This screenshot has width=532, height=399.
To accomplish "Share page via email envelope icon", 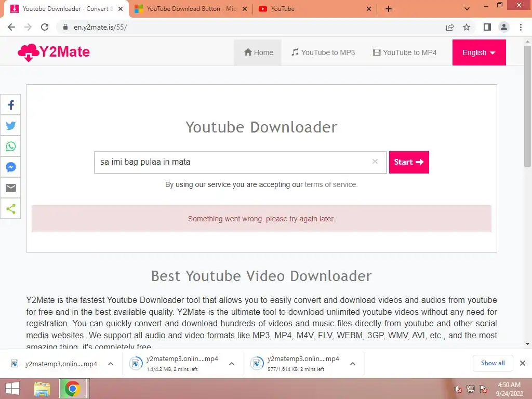I will tap(10, 188).
